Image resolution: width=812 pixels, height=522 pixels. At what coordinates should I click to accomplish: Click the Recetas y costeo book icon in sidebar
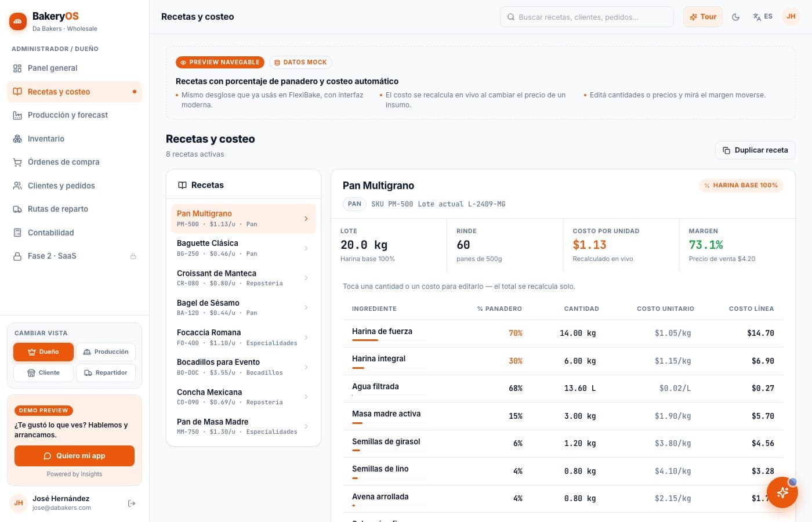[17, 92]
